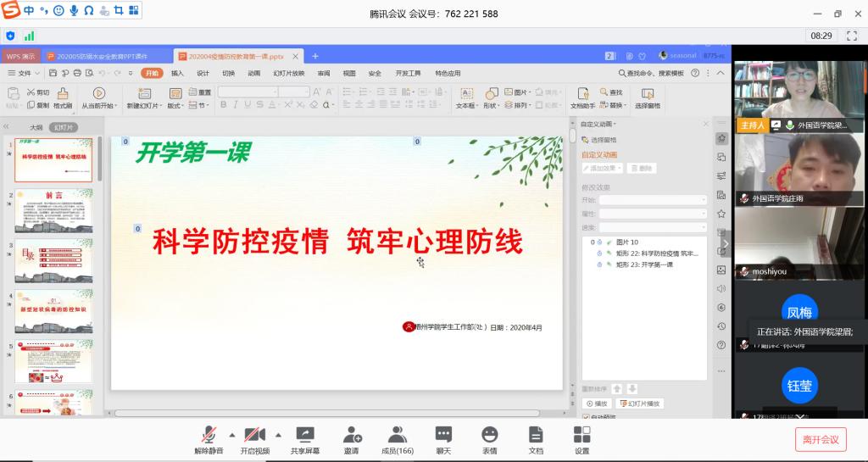Open microphone options arrow beside 解除静音
Image resolution: width=868 pixels, height=462 pixels.
(232, 435)
